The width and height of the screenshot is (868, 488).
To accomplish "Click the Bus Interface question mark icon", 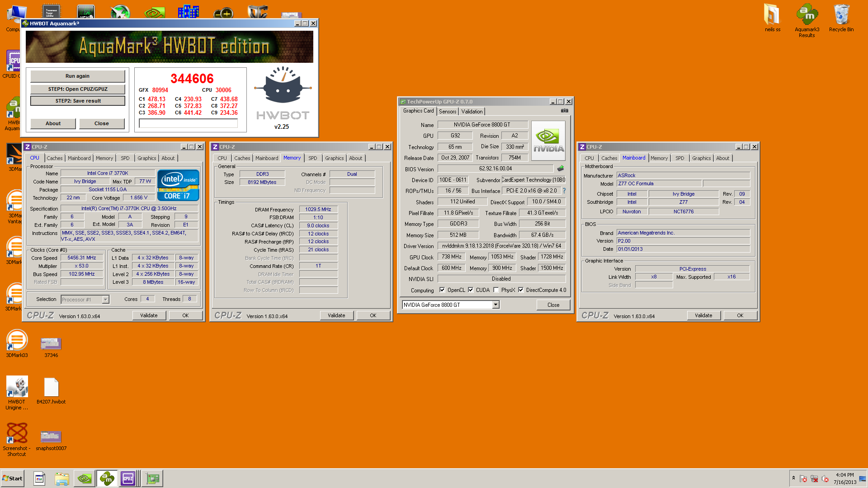I will coord(564,191).
